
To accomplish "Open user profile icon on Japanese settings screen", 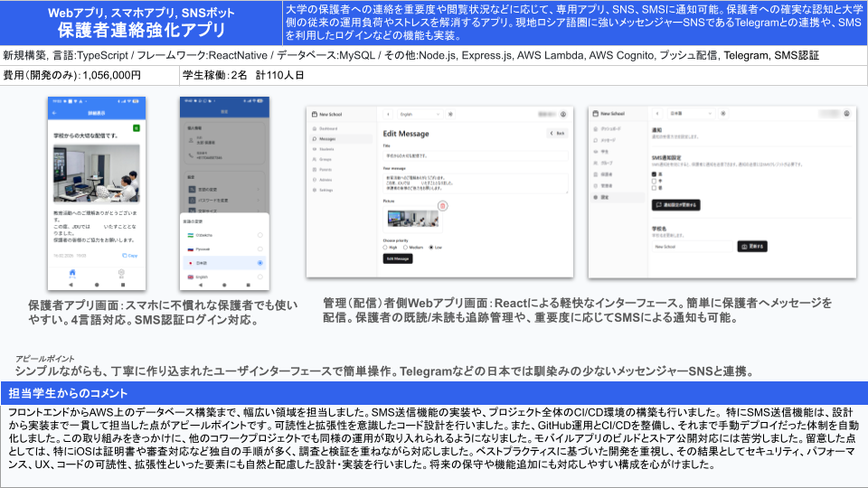I will tap(846, 114).
